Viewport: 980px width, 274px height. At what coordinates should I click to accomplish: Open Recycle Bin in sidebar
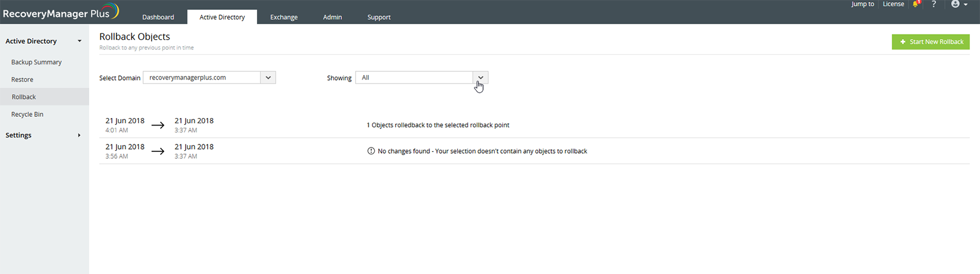[x=27, y=114]
